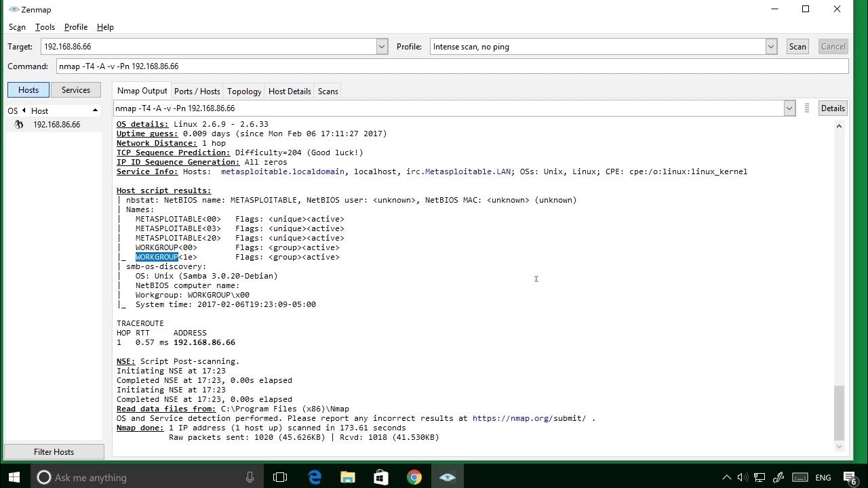The height and width of the screenshot is (488, 868).
Task: Click the output scrollbar thumb
Action: (839, 413)
